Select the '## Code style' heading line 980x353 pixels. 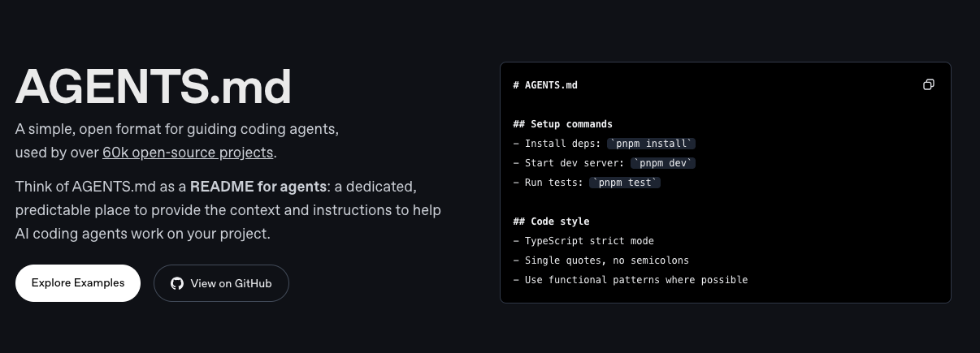(x=551, y=222)
